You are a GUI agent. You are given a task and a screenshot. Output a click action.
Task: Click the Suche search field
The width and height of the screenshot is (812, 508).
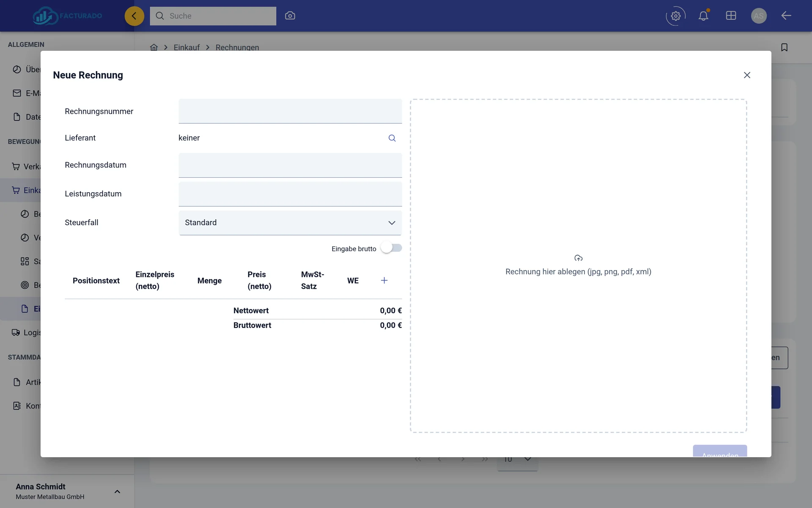(x=213, y=16)
